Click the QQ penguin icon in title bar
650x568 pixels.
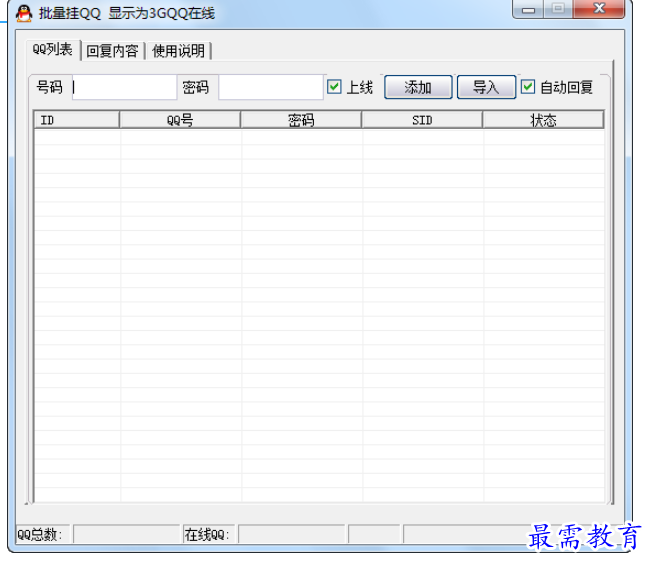[24, 13]
